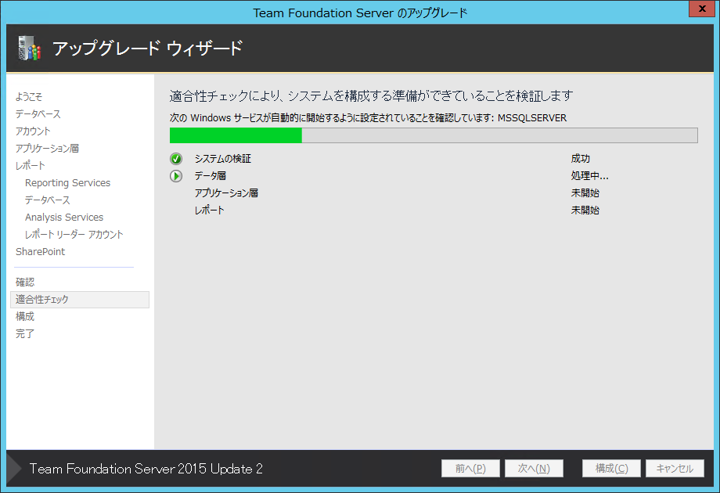
Task: Cancel the wizard with キャンセル
Action: pos(675,468)
